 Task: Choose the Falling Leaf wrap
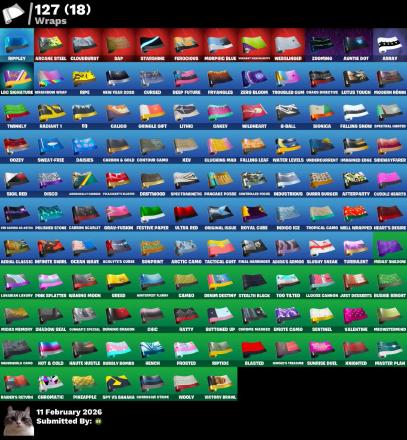[x=254, y=147]
